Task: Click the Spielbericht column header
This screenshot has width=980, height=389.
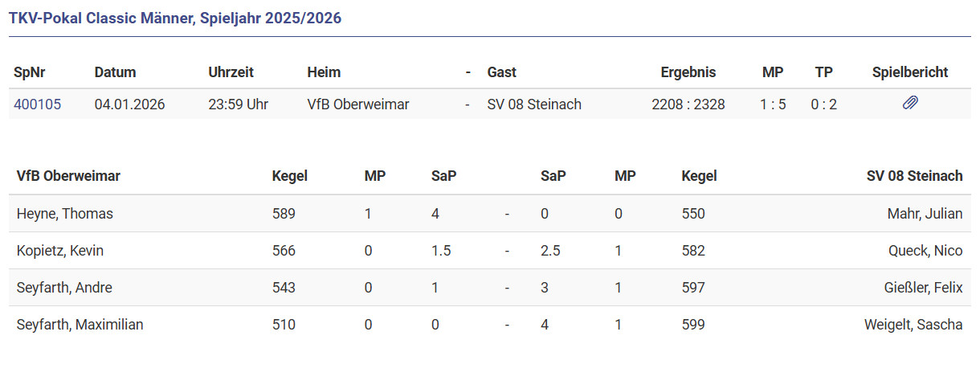Action: click(909, 72)
